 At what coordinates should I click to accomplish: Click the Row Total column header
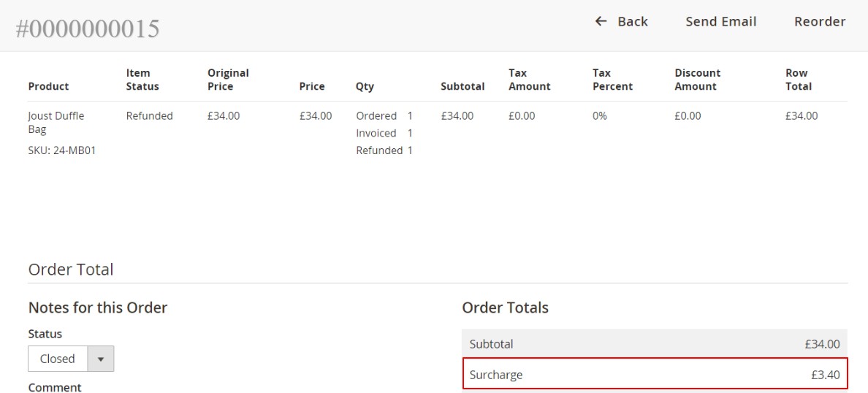pyautogui.click(x=798, y=80)
